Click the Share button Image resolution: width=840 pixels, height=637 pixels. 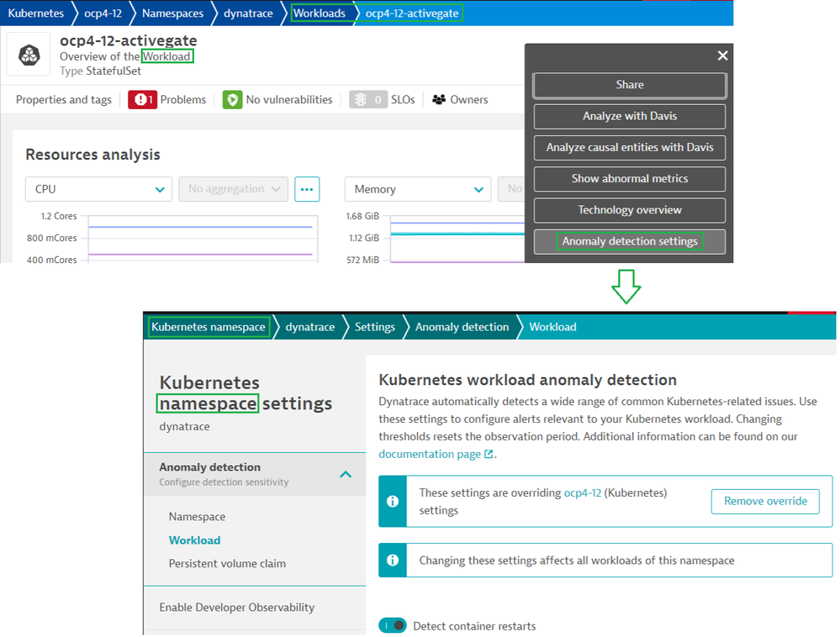(630, 85)
